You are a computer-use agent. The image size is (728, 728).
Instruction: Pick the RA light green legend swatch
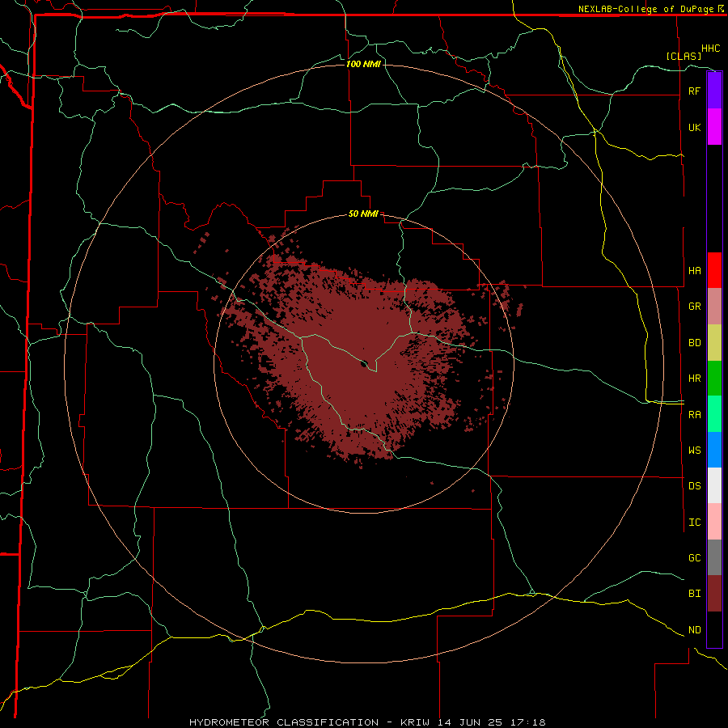(714, 414)
